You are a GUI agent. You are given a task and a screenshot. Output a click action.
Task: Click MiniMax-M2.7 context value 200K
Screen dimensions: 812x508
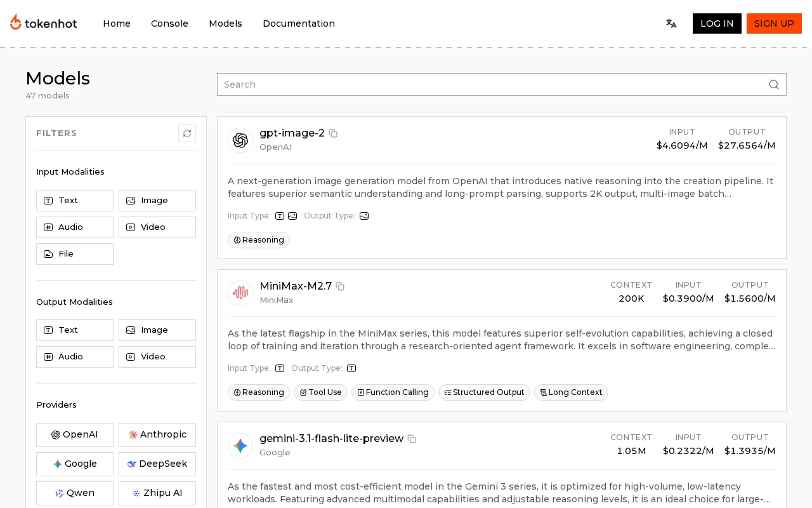coord(631,298)
